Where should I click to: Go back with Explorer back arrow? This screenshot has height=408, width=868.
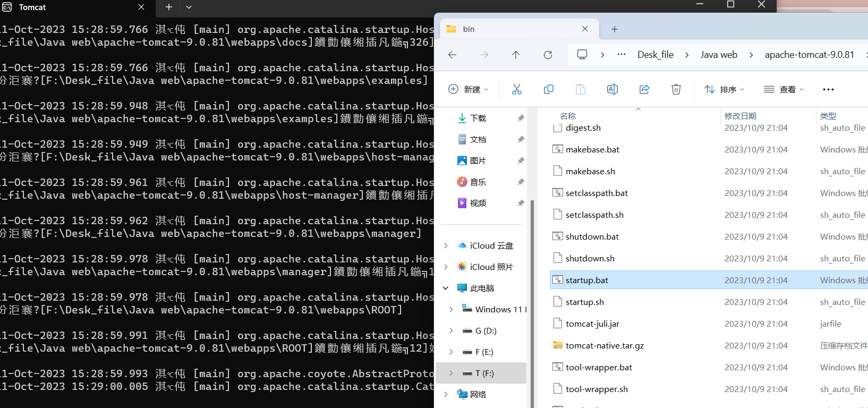[x=452, y=55]
